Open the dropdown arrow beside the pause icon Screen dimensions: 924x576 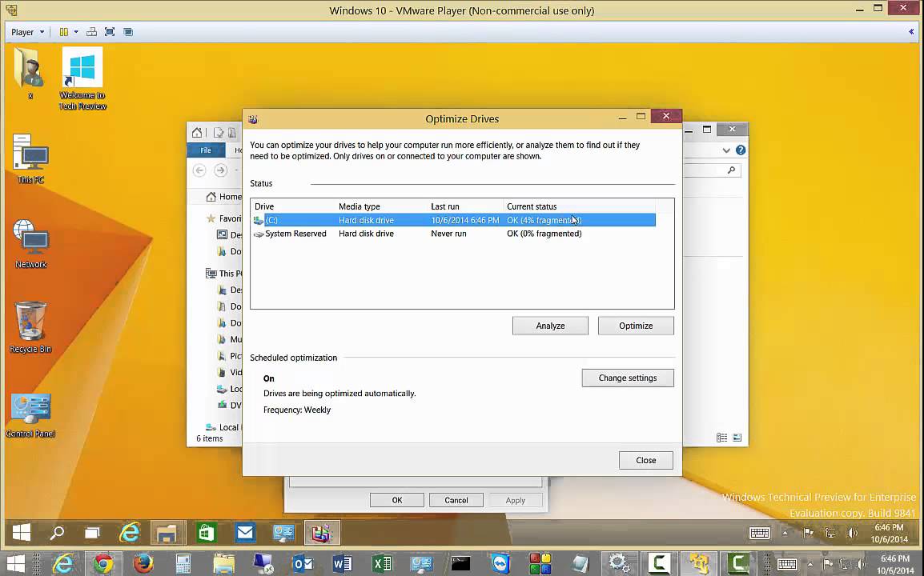76,32
